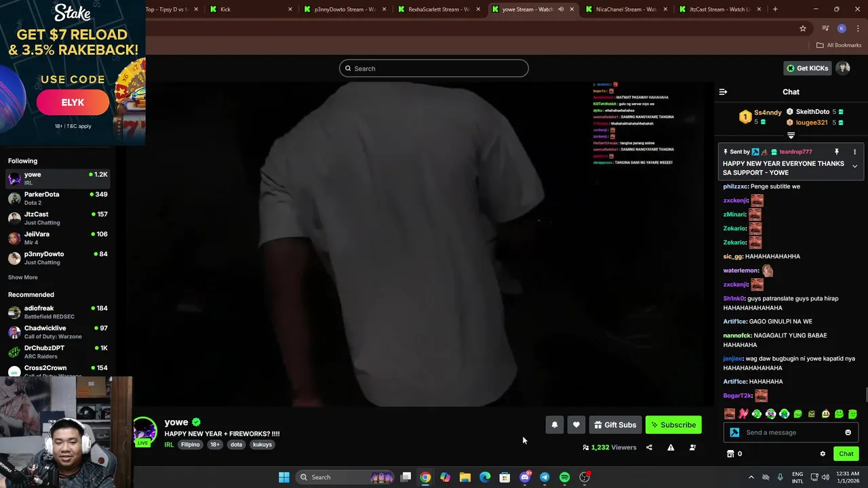Screen dimensions: 868x488
Task: Show hidden system tray icons
Action: point(751,477)
